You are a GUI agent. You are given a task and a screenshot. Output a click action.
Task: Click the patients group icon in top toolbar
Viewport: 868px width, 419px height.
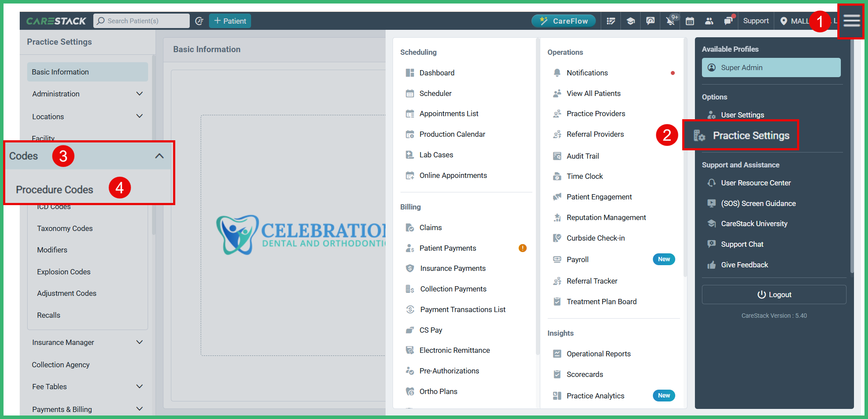(x=709, y=21)
